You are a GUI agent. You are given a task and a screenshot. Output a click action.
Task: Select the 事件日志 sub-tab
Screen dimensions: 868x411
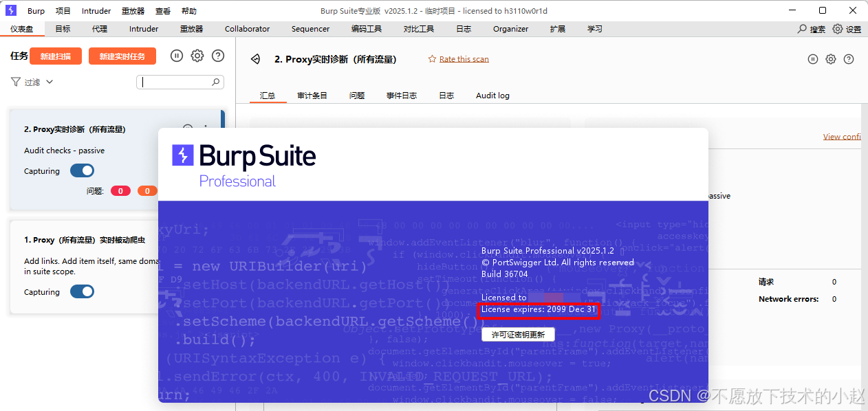402,96
